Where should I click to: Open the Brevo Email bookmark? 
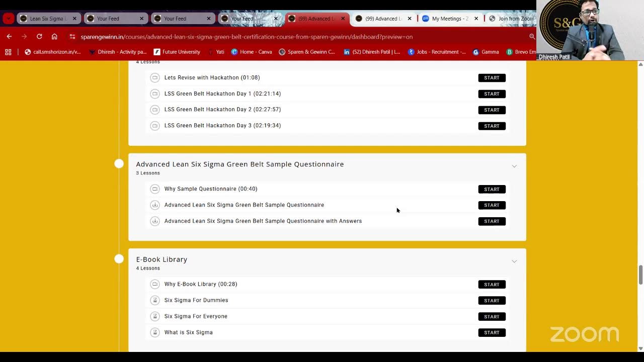[521, 52]
